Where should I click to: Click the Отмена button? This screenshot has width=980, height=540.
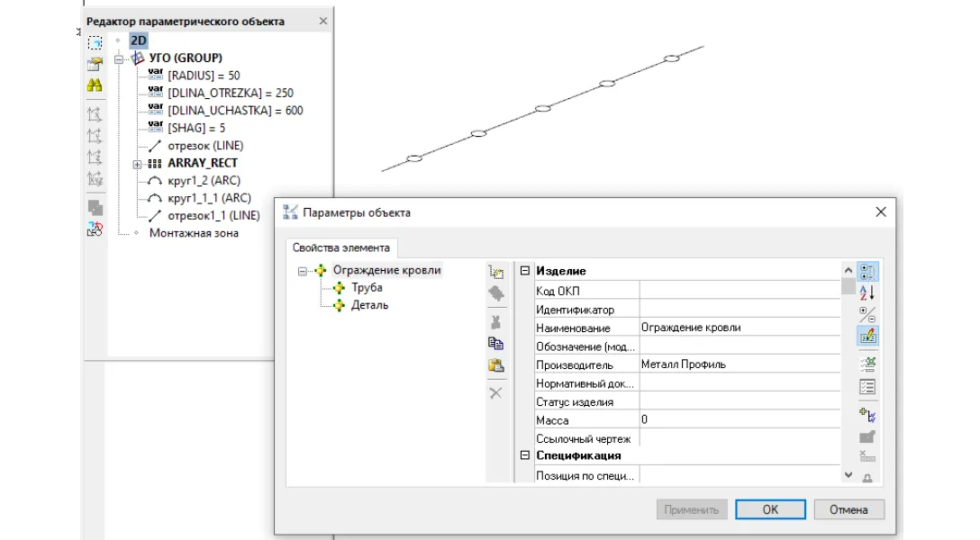point(848,509)
